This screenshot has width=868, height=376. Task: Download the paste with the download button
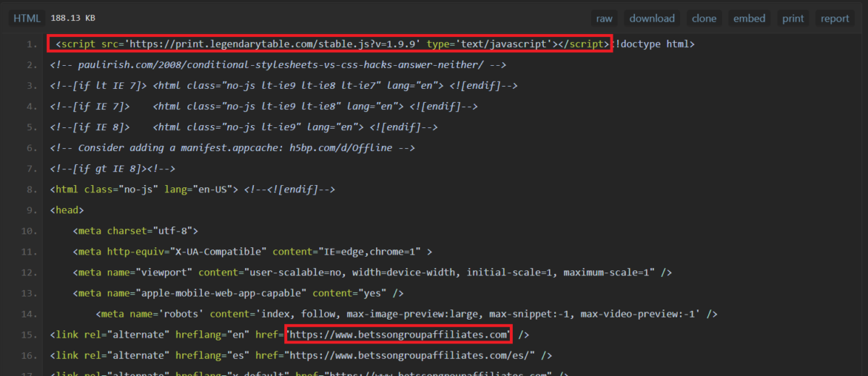(652, 18)
